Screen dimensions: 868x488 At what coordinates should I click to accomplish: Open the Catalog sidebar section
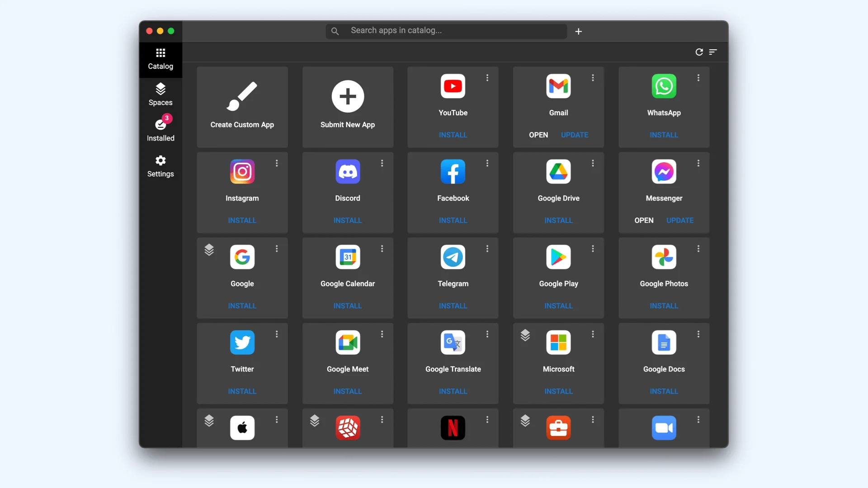(160, 60)
